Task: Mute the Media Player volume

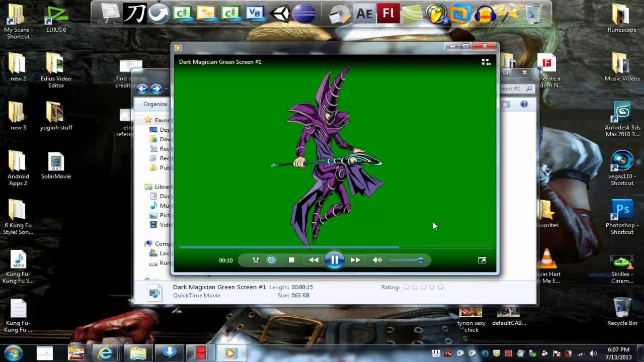Action: [377, 260]
